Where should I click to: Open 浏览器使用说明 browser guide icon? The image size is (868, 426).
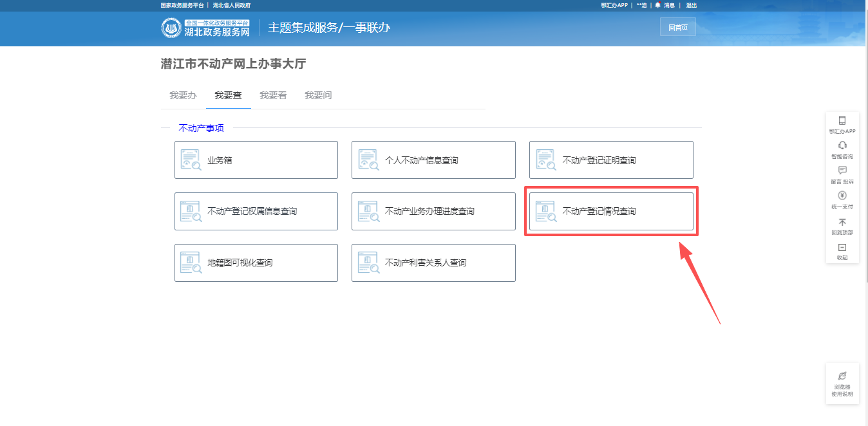click(x=842, y=376)
